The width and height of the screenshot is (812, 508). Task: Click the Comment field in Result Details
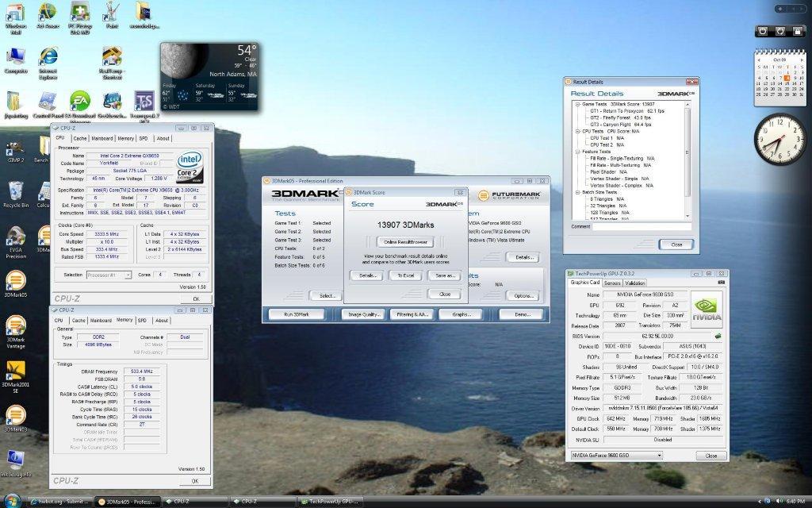(642, 226)
